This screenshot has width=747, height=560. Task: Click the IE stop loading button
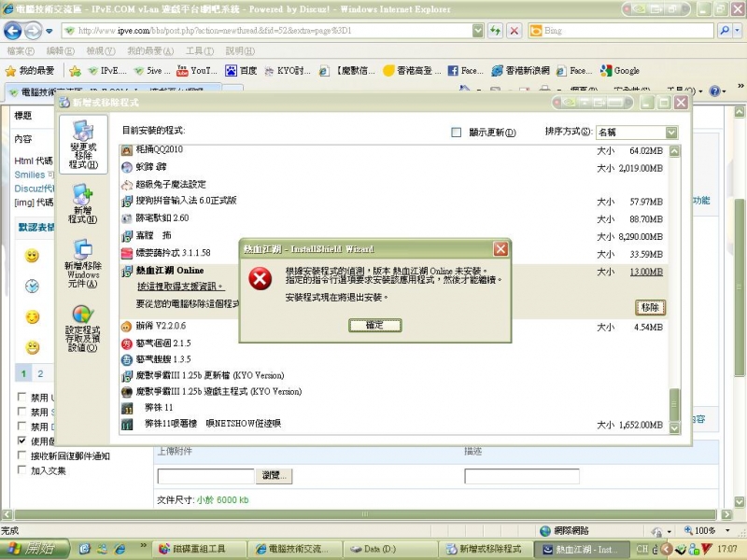(514, 31)
